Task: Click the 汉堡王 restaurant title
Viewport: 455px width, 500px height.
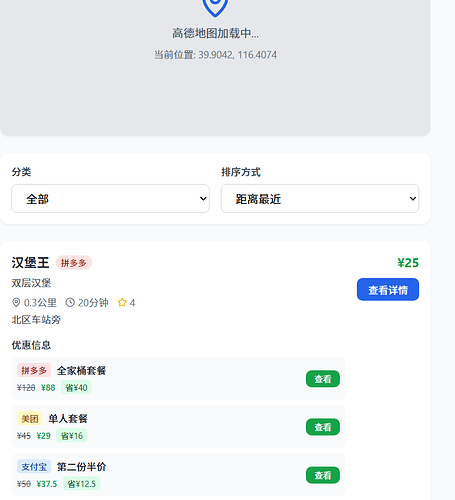Action: (30, 263)
